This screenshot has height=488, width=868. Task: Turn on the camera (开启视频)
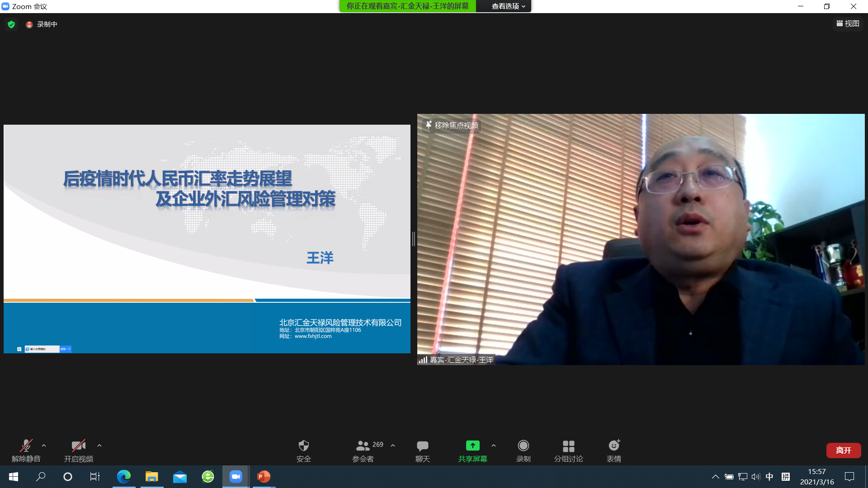pyautogui.click(x=78, y=446)
